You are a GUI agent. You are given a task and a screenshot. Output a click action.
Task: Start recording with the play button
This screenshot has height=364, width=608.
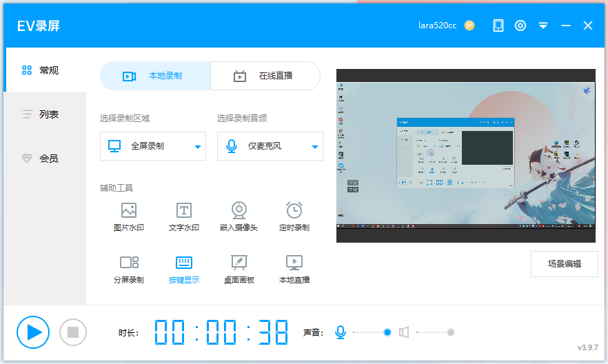(33, 332)
